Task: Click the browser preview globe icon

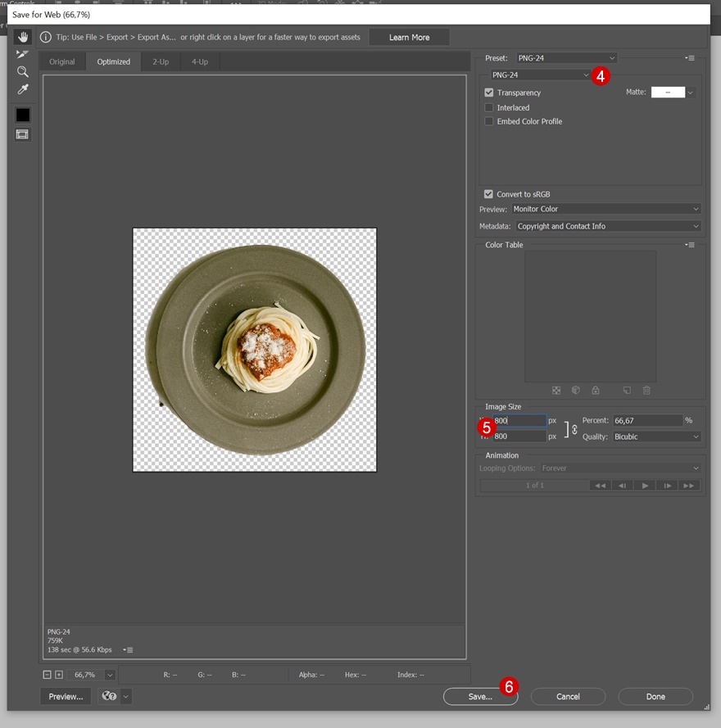Action: tap(108, 696)
